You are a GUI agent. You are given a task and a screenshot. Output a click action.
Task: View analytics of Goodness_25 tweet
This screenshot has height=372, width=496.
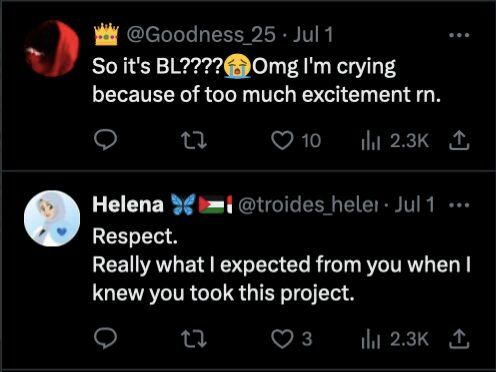[395, 140]
